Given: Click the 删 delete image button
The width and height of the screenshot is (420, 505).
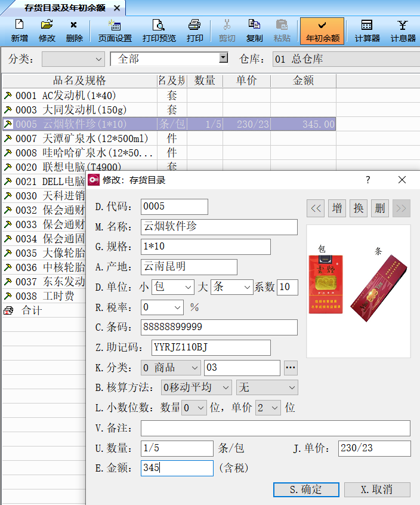Looking at the screenshot, I should pos(380,208).
